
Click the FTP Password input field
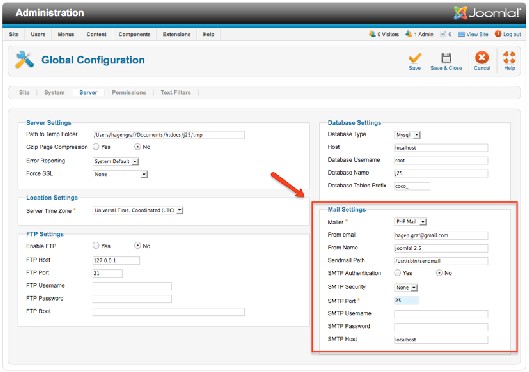tap(132, 299)
